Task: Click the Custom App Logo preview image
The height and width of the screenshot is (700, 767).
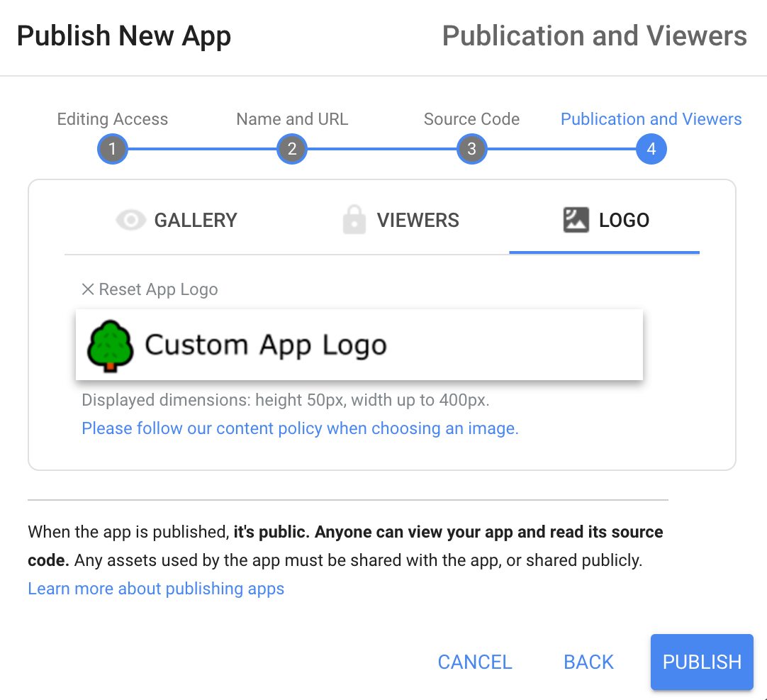Action: 359,345
